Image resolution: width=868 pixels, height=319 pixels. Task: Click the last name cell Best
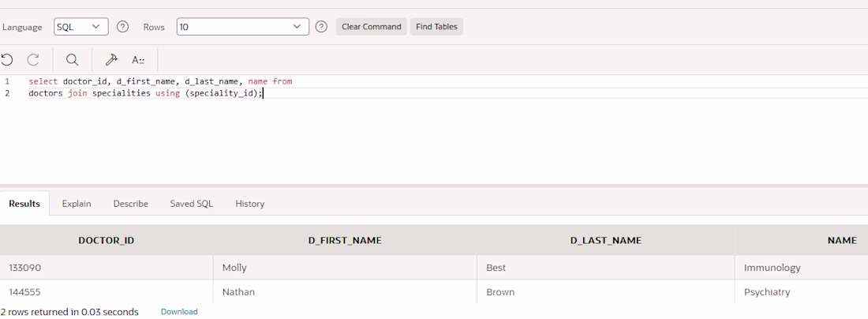(605, 268)
